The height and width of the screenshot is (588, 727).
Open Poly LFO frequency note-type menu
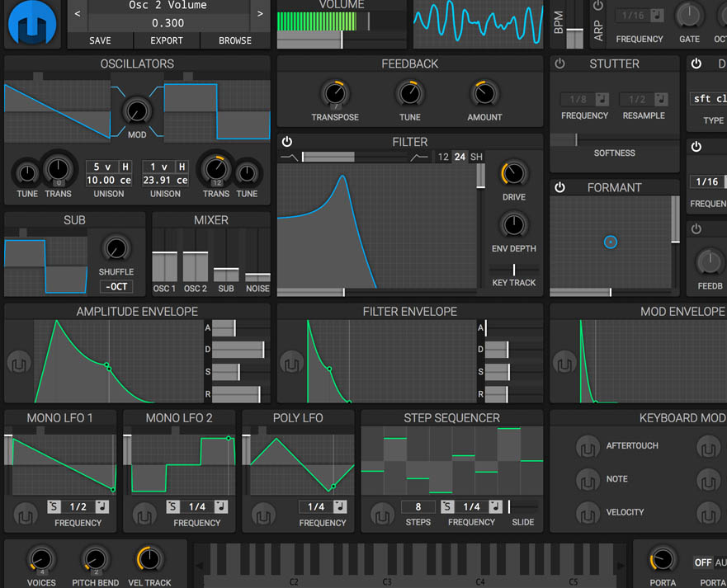coord(340,507)
